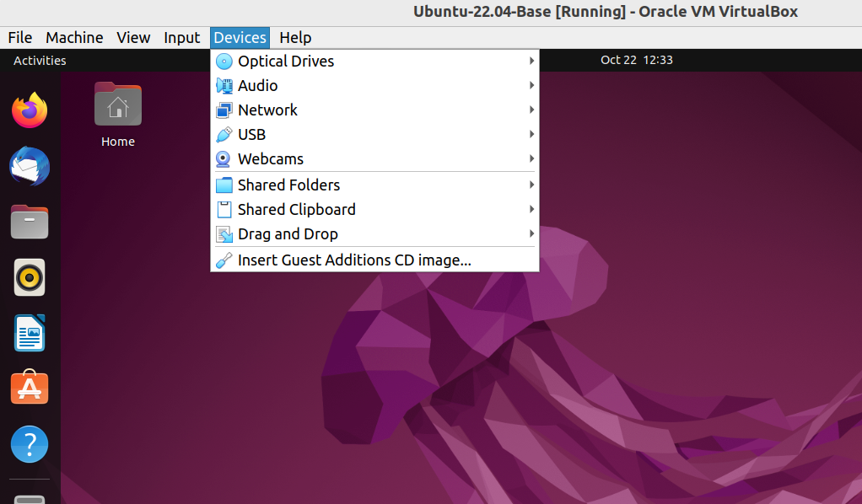Open LibreOffice Writer from the dock
Screen dimensions: 862x504
coord(30,333)
